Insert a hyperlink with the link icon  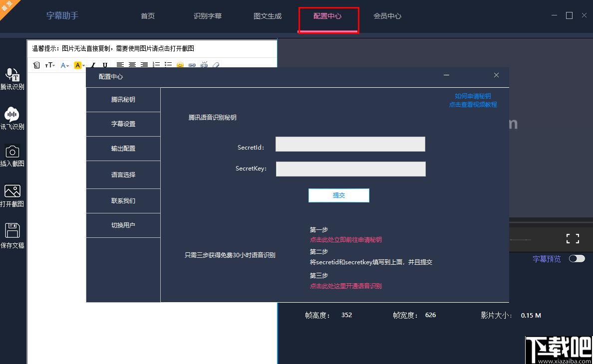192,65
